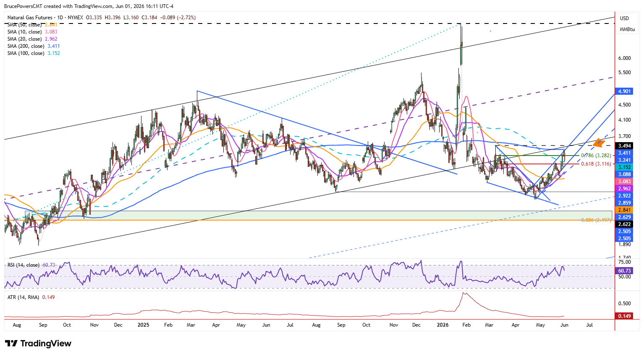Click the blue 3.088 price axis label

point(624,174)
